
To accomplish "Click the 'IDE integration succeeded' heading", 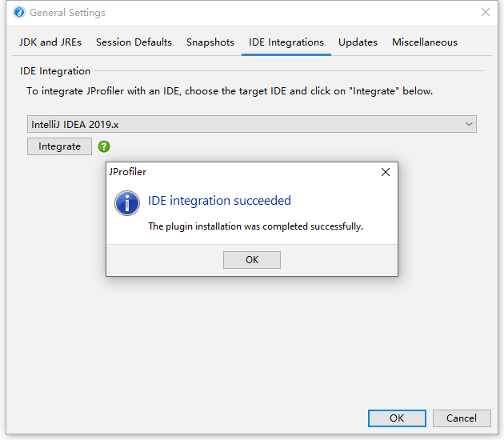I will (x=219, y=201).
